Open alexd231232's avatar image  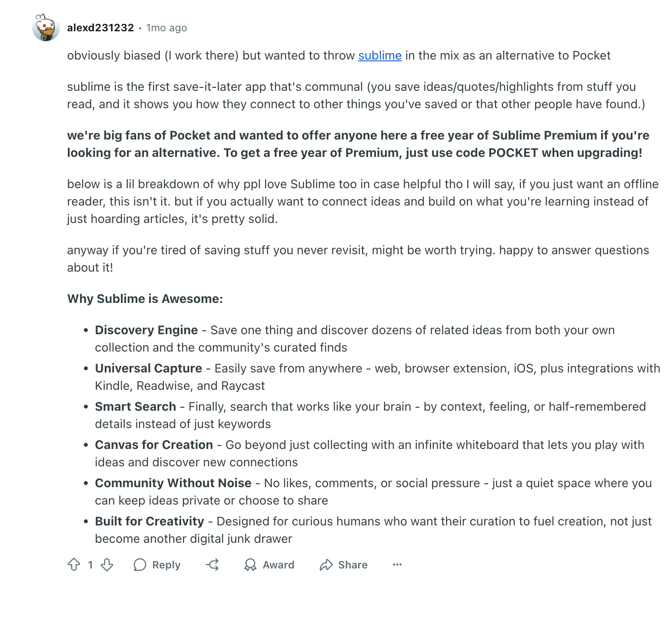pyautogui.click(x=46, y=27)
